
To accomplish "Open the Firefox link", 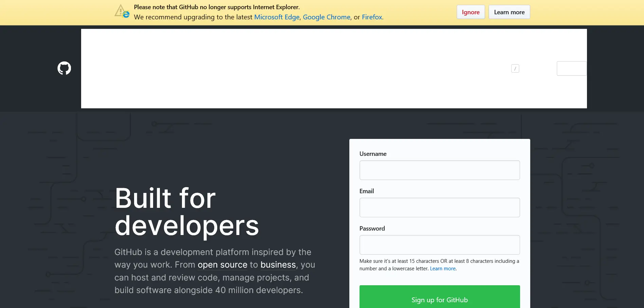I will pyautogui.click(x=372, y=17).
